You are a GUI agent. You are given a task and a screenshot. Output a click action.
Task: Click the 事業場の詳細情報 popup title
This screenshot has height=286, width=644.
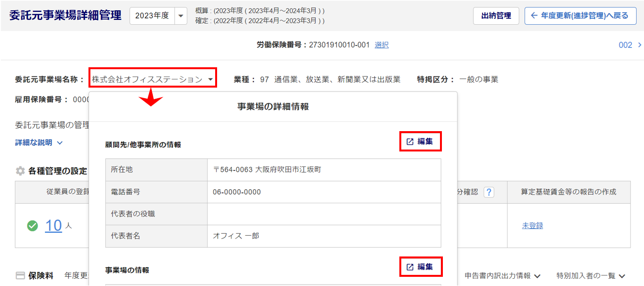[273, 107]
